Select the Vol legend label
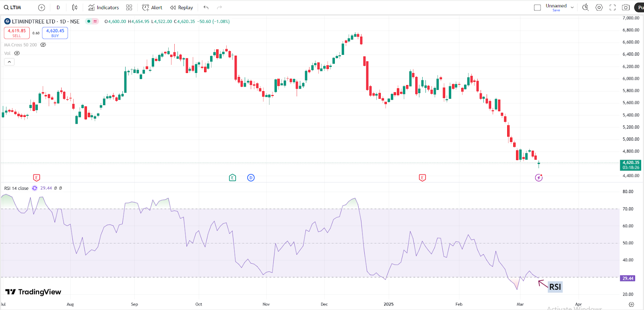Viewport: 644px width, 310px height. [7, 53]
